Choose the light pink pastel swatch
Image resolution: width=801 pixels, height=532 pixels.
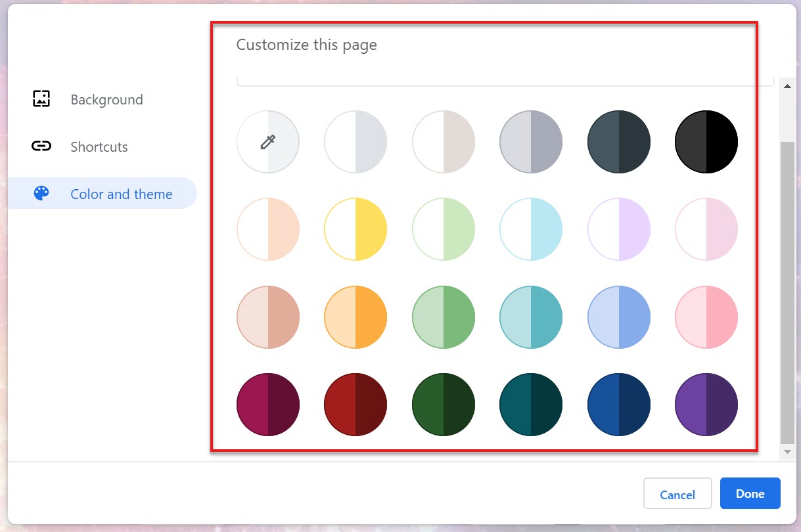point(706,229)
